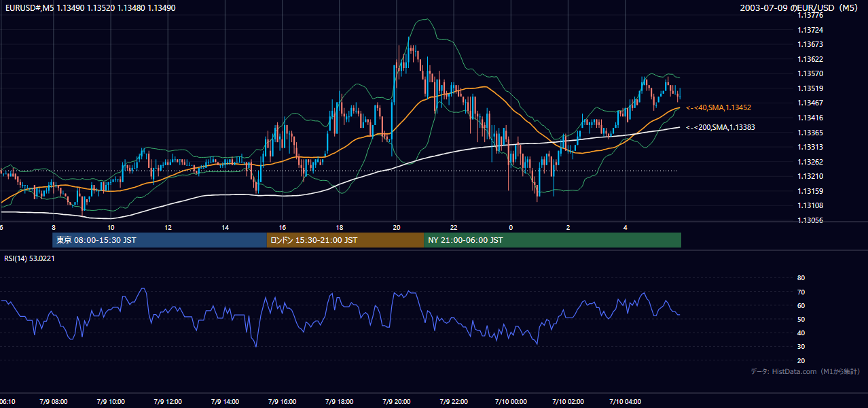The image size is (868, 408).
Task: Click the 2003-07-09 EUR/USD (M5) heading
Action: (800, 8)
